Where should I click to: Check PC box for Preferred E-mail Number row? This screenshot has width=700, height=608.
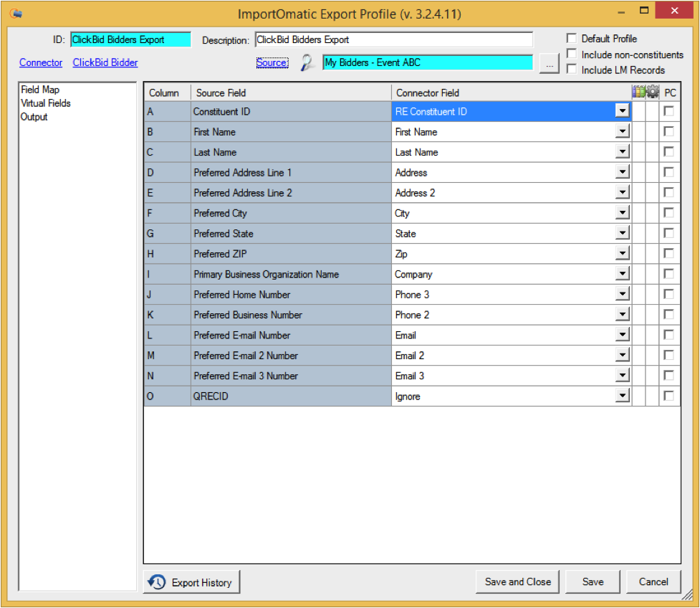pyautogui.click(x=668, y=335)
